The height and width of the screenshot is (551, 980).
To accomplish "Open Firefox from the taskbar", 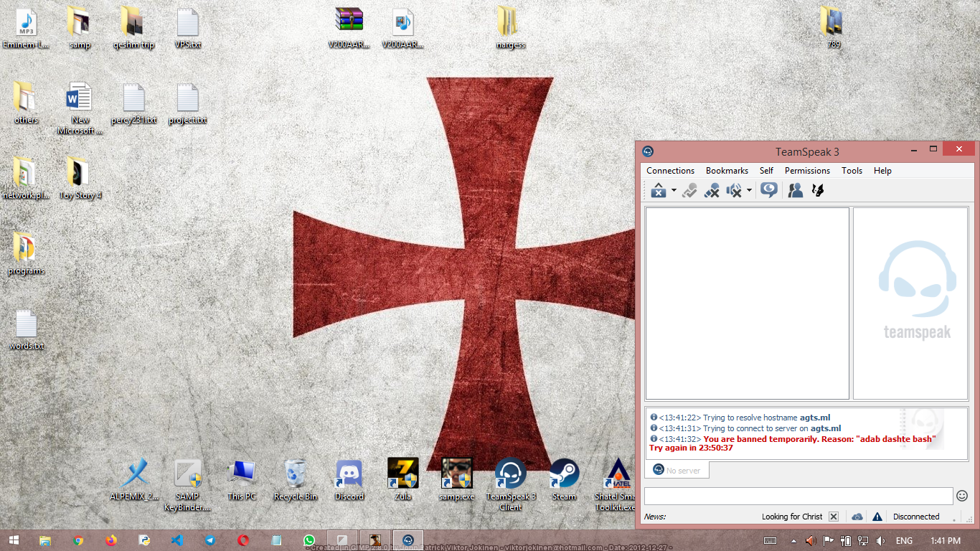I will (111, 540).
